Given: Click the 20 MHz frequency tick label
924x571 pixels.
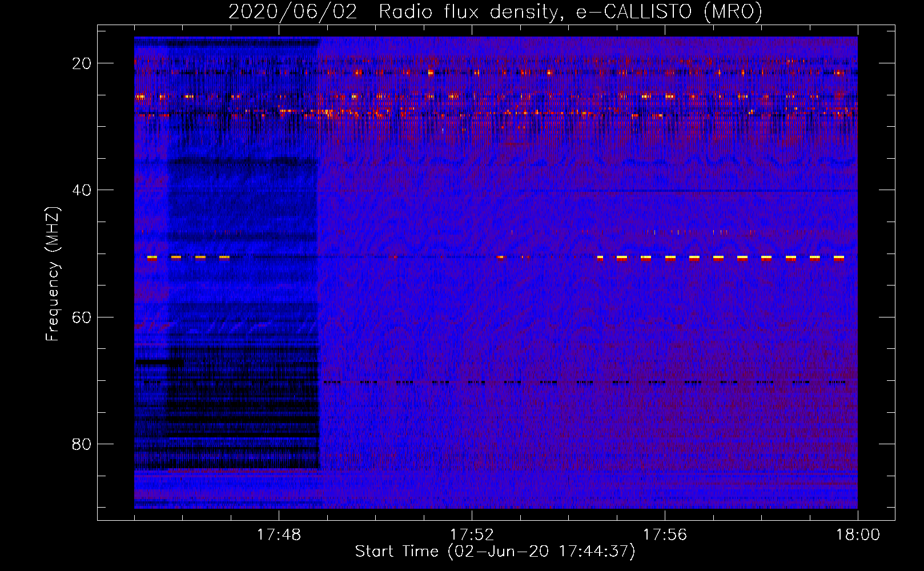Looking at the screenshot, I should click(82, 63).
